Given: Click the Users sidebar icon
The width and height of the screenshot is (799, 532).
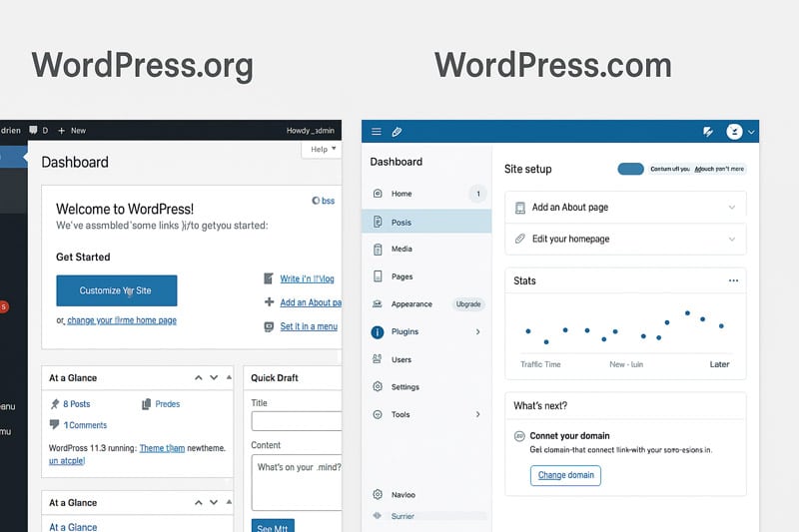Looking at the screenshot, I should coord(378,359).
